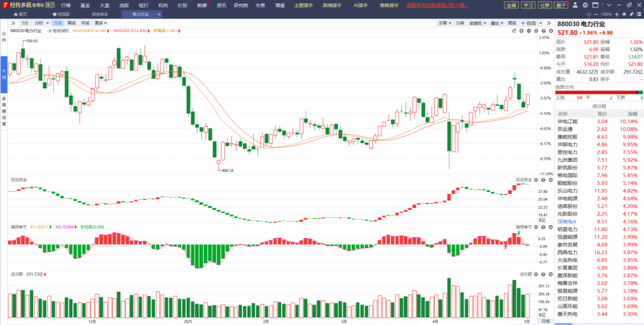Click the 圈子 button

coord(561,5)
